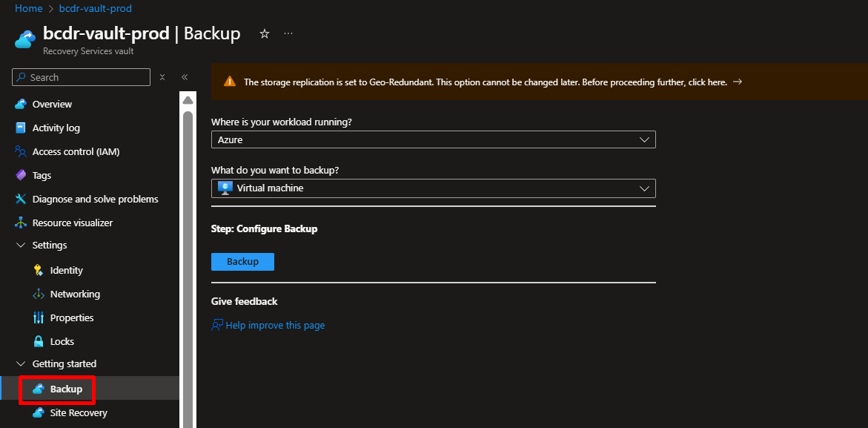Click the Diagnose and solve problems icon

pyautogui.click(x=21, y=200)
